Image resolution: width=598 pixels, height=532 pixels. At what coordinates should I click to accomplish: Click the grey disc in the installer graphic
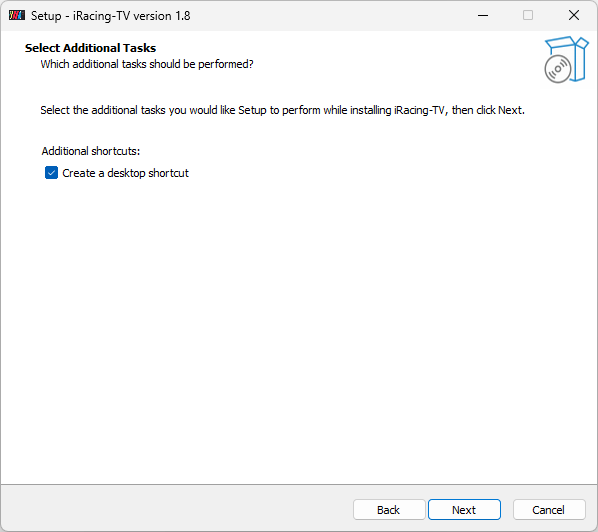[558, 69]
